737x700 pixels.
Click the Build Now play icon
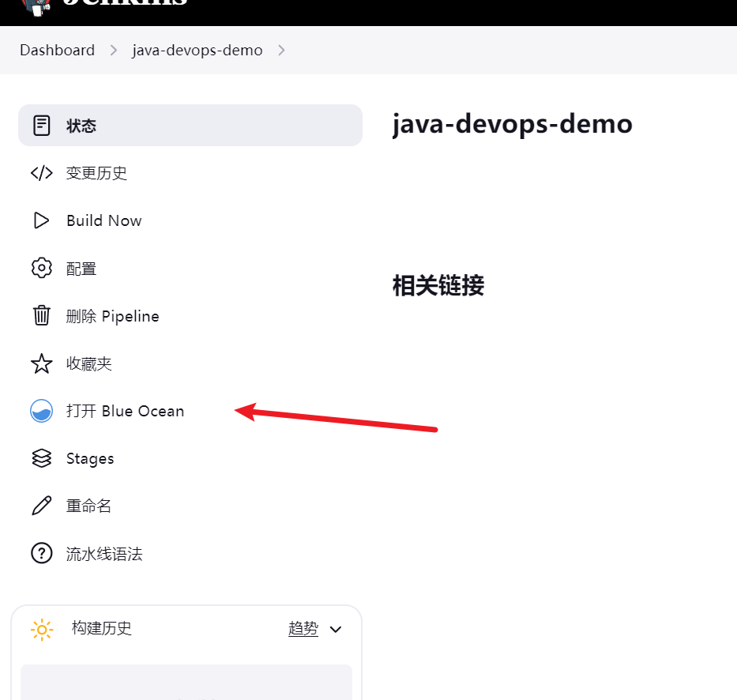pos(41,220)
